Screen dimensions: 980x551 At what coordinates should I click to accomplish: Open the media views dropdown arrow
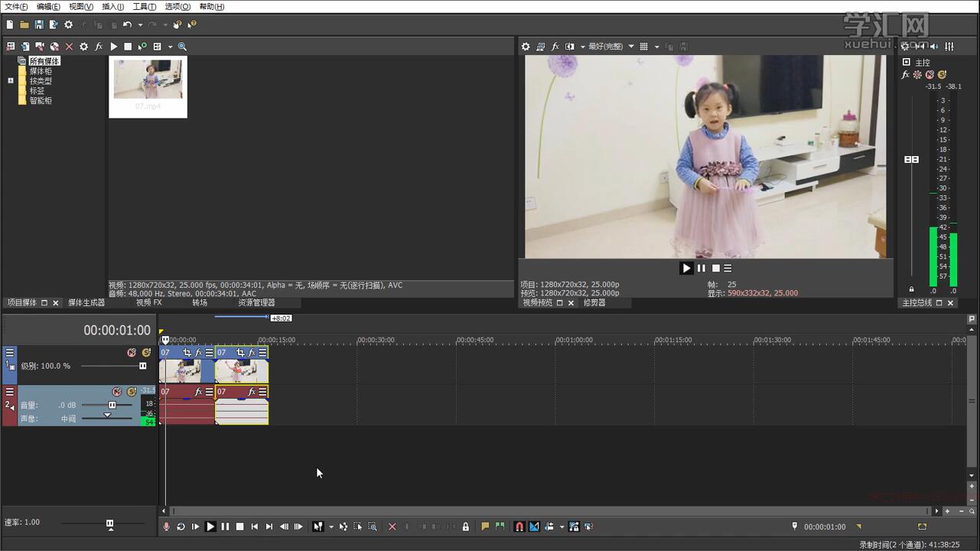[x=170, y=47]
